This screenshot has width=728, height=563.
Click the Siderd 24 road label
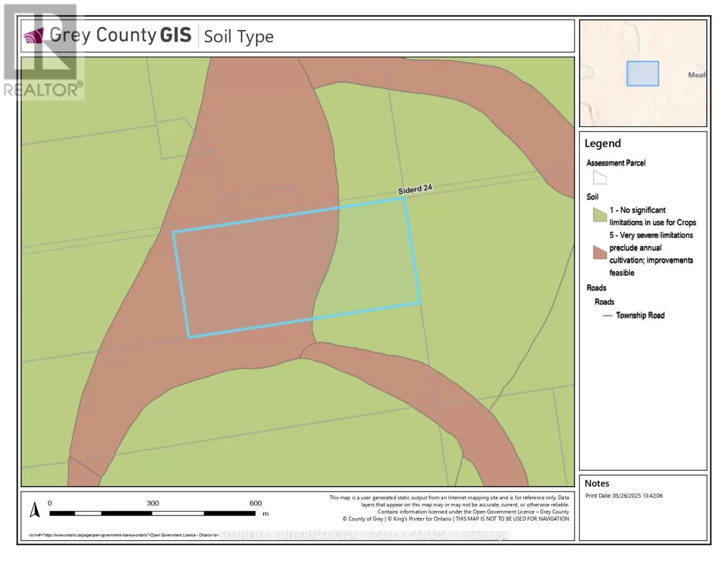tap(415, 189)
